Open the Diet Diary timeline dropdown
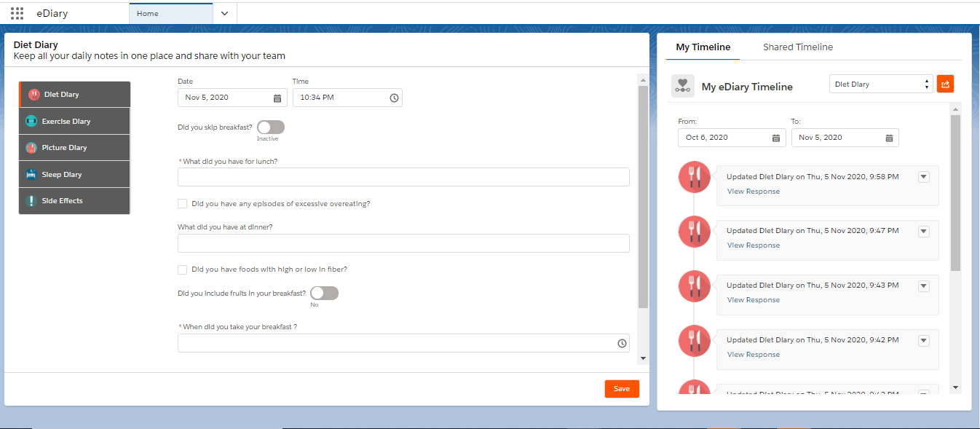Viewport: 980px width, 429px height. click(881, 84)
